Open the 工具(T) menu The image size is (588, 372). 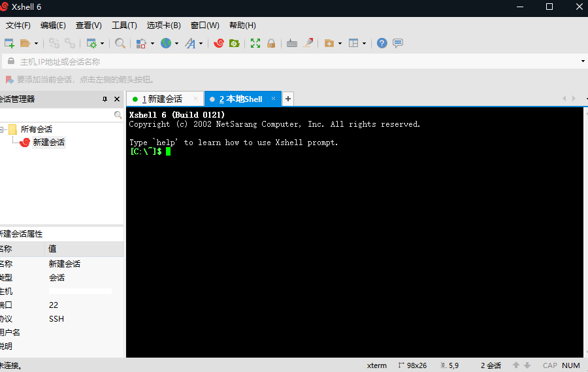(124, 25)
